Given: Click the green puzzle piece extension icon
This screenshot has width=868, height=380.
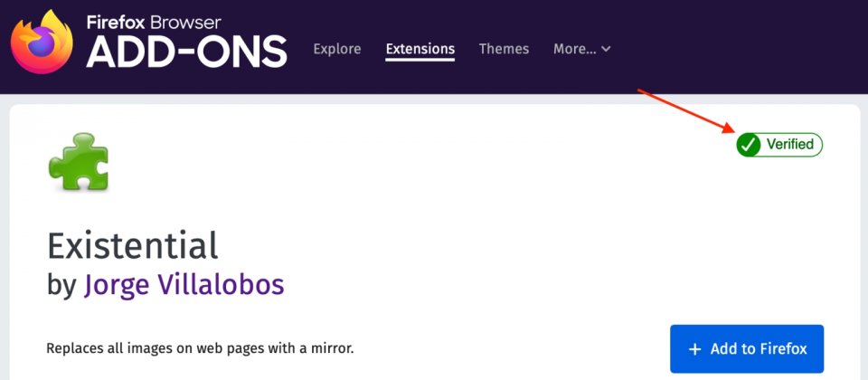Looking at the screenshot, I should pyautogui.click(x=79, y=162).
